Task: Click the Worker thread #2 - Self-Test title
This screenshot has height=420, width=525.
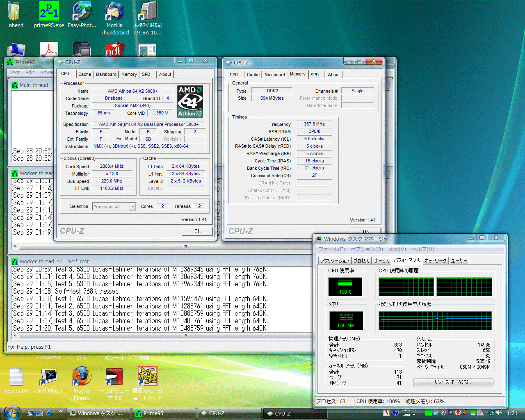Action: (54, 261)
